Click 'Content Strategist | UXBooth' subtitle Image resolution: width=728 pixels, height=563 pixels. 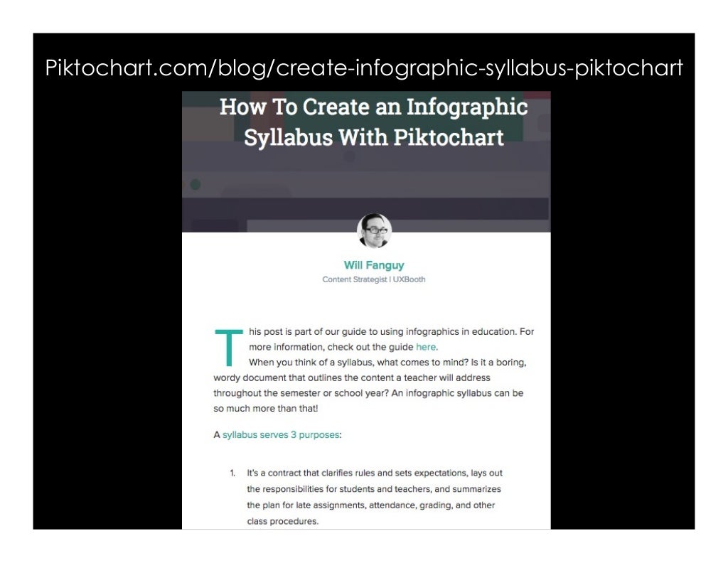pyautogui.click(x=374, y=279)
